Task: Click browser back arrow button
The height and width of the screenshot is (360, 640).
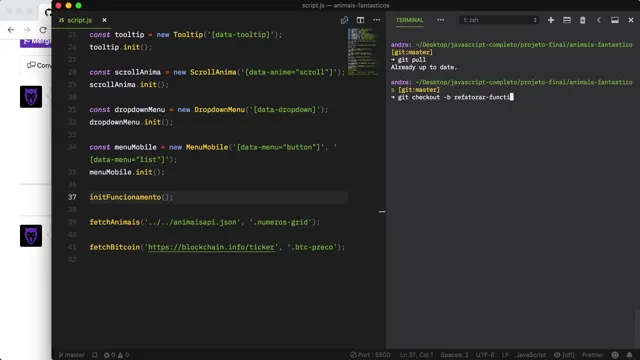Action: [x=11, y=30]
